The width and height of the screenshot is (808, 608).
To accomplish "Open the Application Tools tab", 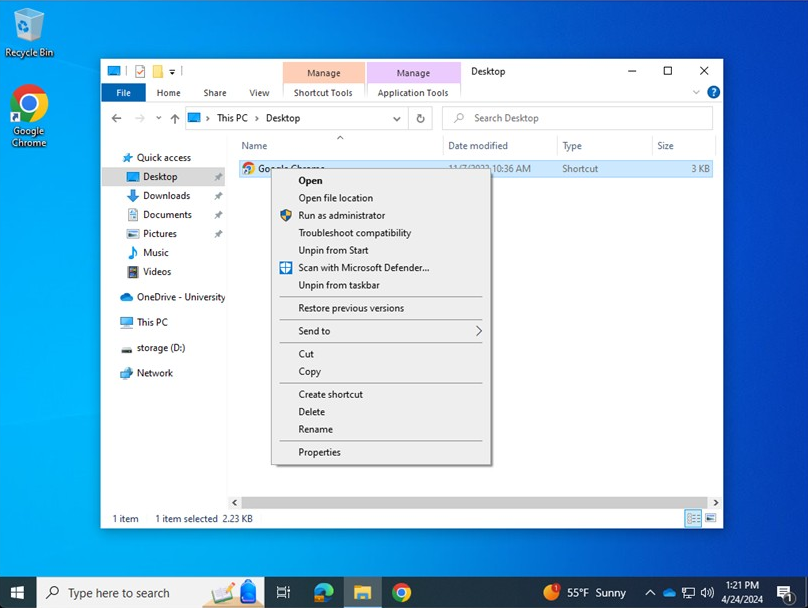I will tap(413, 93).
